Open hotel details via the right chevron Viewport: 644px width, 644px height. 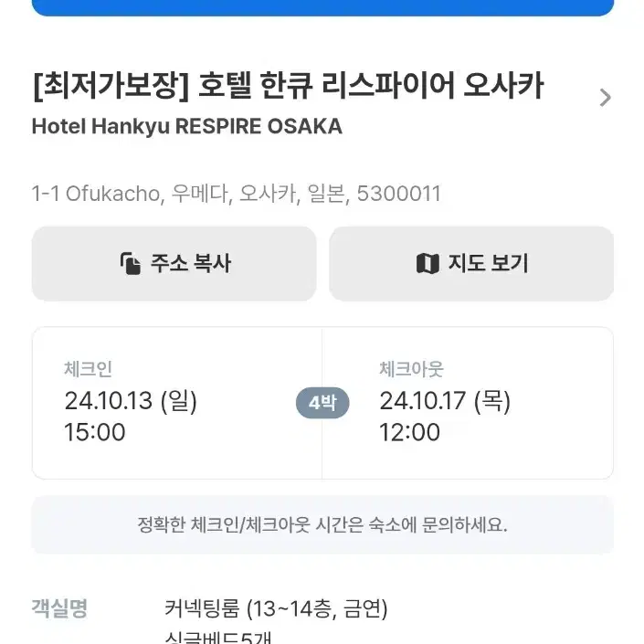coord(605,98)
